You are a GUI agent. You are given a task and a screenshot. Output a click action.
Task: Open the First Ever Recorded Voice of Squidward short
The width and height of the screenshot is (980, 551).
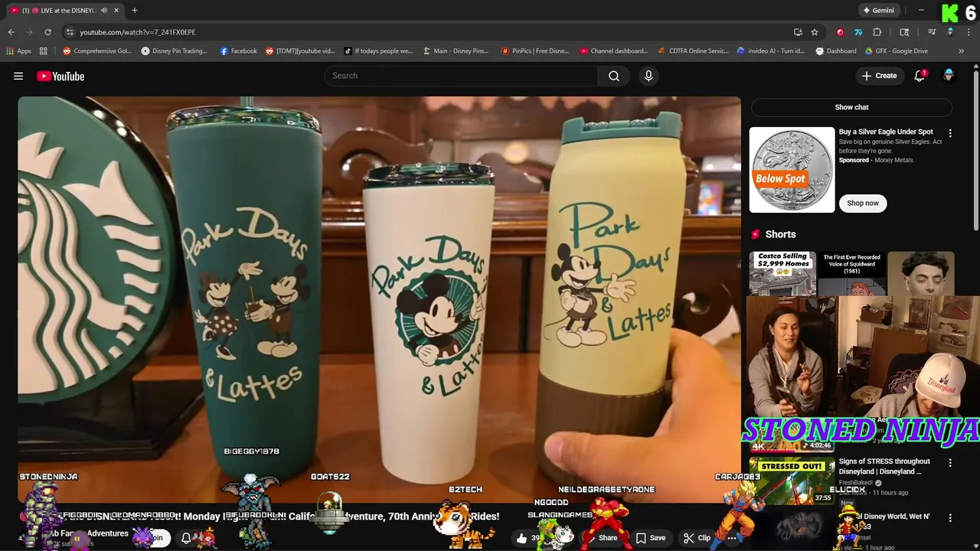click(x=851, y=274)
